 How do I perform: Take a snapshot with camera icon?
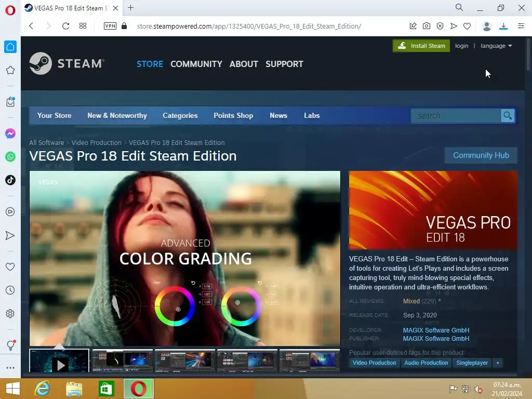coord(427,26)
